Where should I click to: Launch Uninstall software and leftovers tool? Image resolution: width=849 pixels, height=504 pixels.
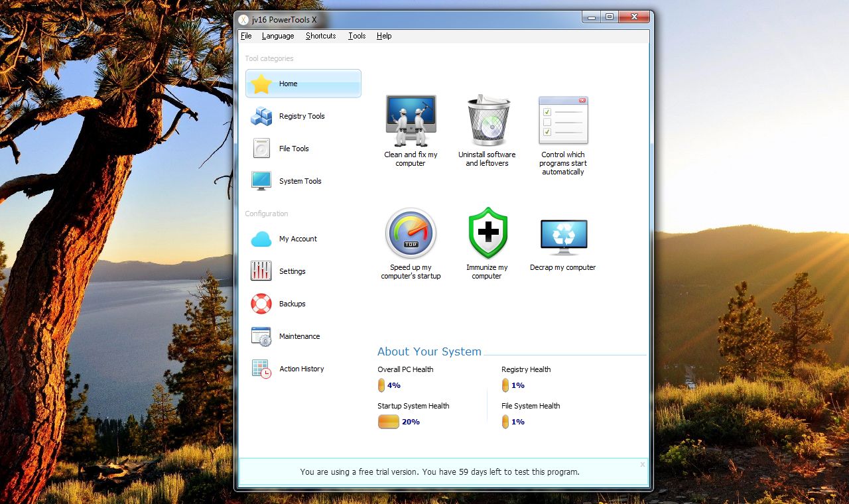(x=486, y=129)
